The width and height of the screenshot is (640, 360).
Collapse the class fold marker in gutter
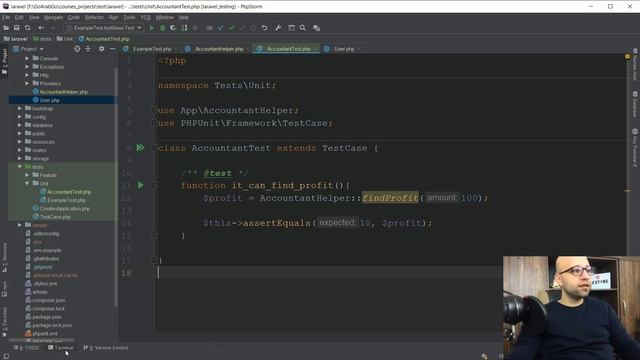pos(154,148)
